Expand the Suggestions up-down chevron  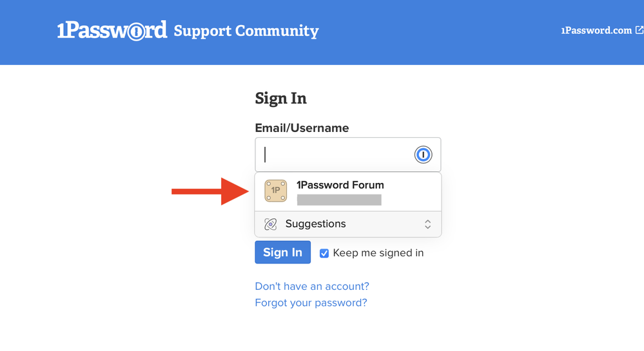pos(427,224)
